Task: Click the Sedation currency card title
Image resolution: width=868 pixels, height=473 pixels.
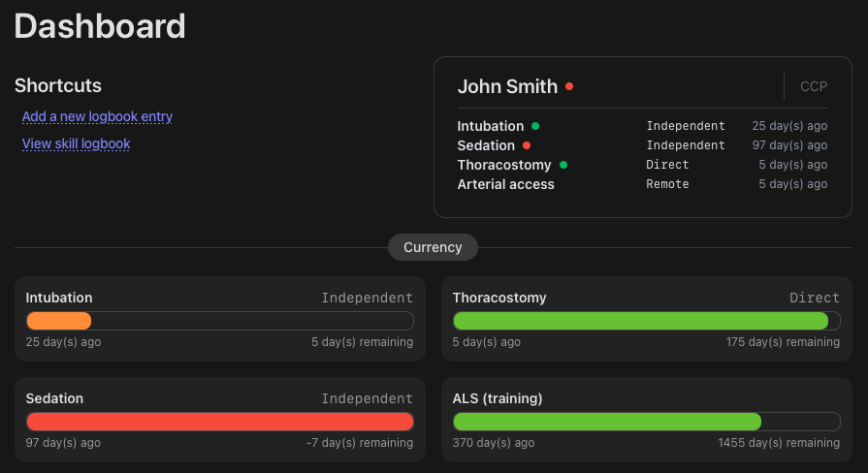Action: (54, 398)
